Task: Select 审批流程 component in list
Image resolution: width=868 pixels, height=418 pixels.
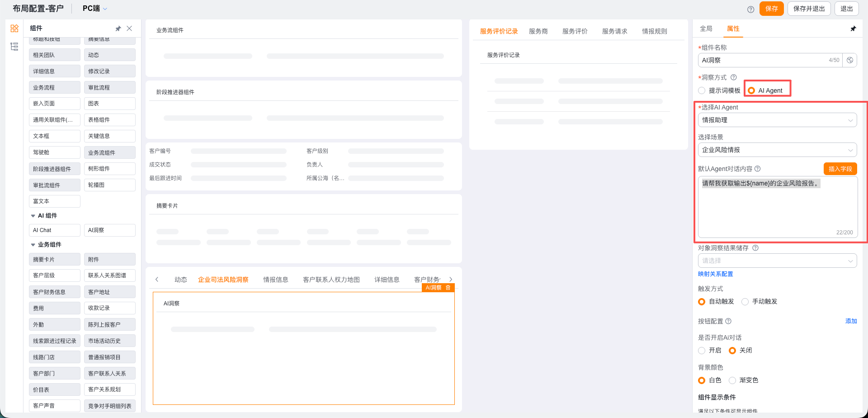Action: click(x=110, y=88)
